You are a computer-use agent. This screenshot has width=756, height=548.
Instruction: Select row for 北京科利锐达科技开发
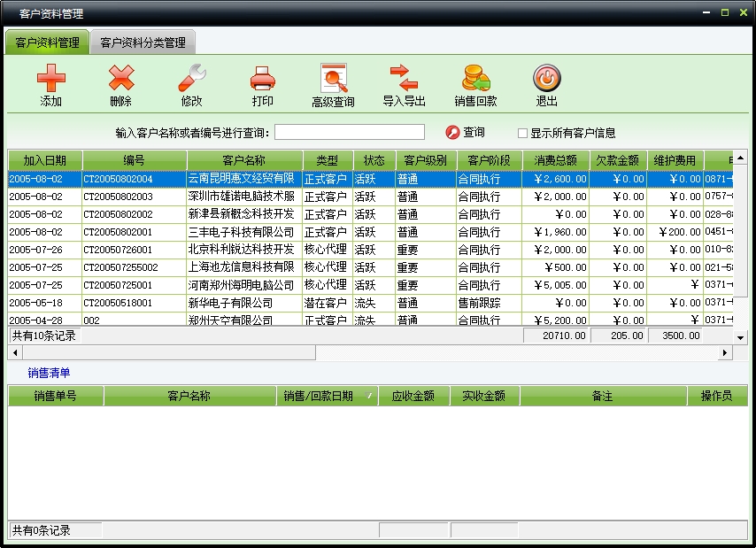point(240,250)
